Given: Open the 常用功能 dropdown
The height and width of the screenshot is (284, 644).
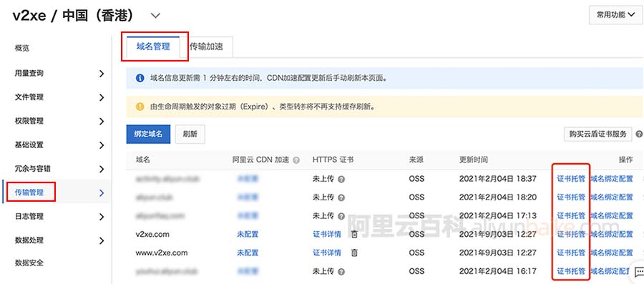Looking at the screenshot, I should (x=615, y=15).
